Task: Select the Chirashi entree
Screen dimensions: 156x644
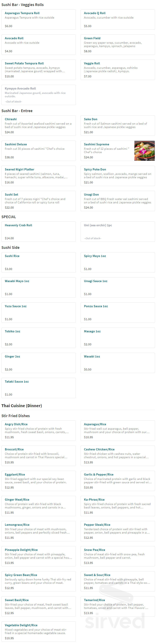Action: 38,125
